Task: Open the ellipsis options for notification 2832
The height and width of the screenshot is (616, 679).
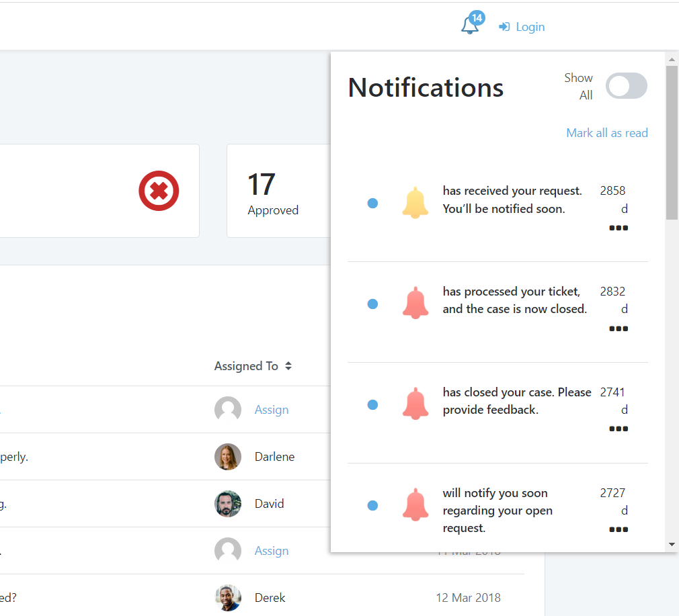Action: [618, 328]
